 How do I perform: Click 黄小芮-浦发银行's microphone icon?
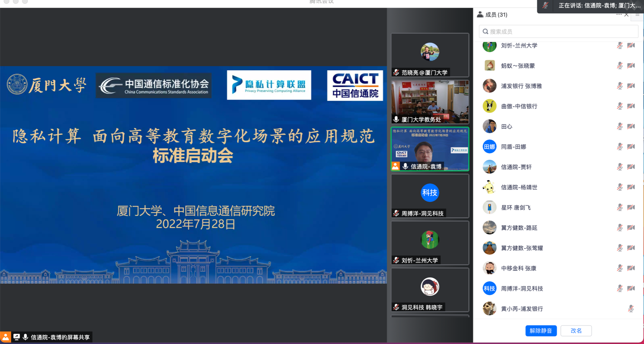click(631, 309)
